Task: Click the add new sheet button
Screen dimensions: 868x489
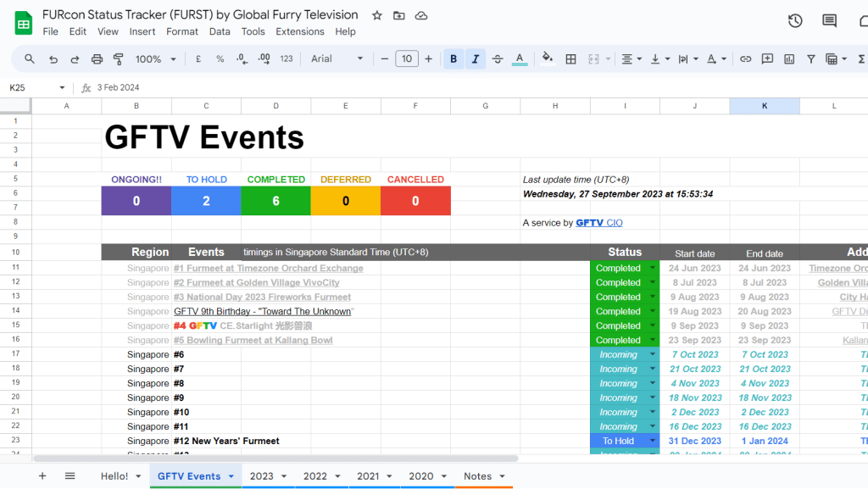Action: coord(42,476)
